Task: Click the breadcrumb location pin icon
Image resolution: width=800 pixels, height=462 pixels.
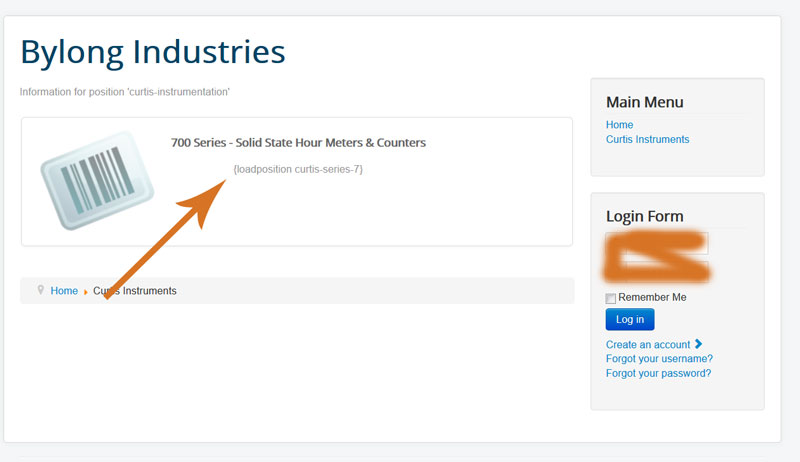Action: [x=40, y=290]
